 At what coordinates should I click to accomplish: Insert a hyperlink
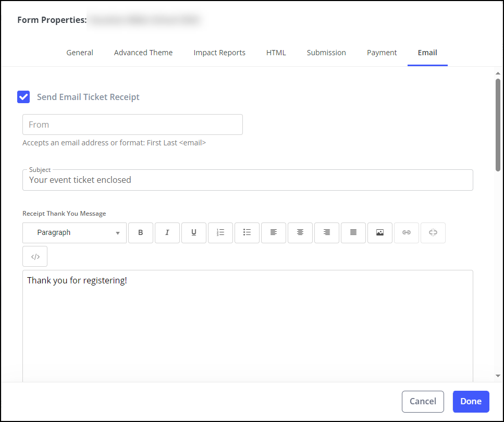[x=407, y=233]
